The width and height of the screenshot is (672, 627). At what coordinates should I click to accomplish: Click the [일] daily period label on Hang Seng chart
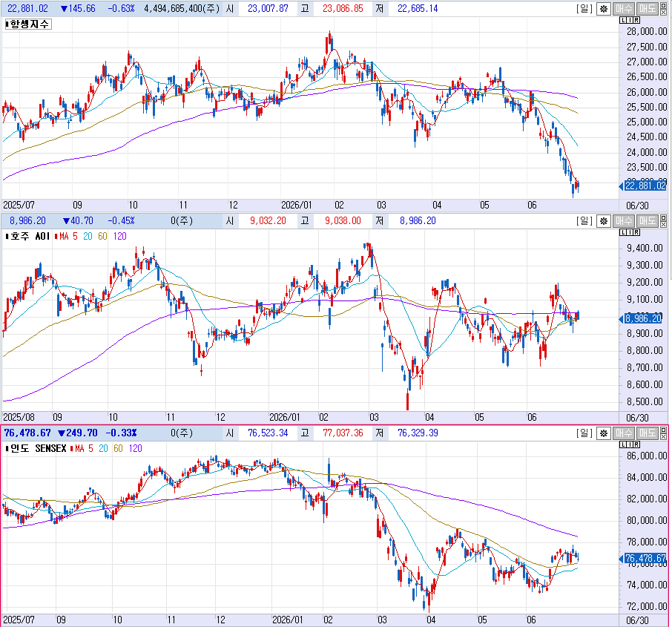coord(584,9)
